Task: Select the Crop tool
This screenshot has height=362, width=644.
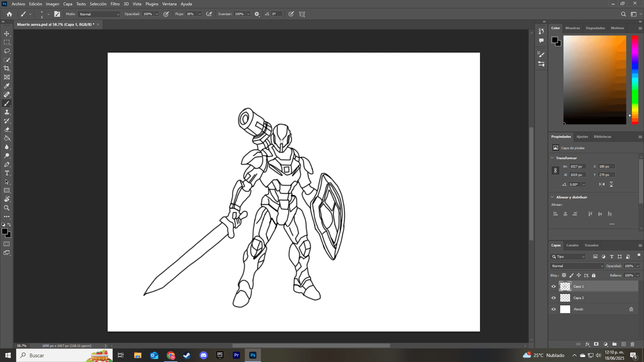Action: point(7,68)
